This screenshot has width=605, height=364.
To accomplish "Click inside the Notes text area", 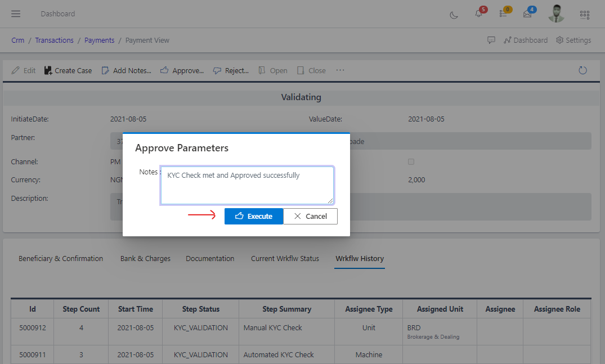I will [x=247, y=185].
